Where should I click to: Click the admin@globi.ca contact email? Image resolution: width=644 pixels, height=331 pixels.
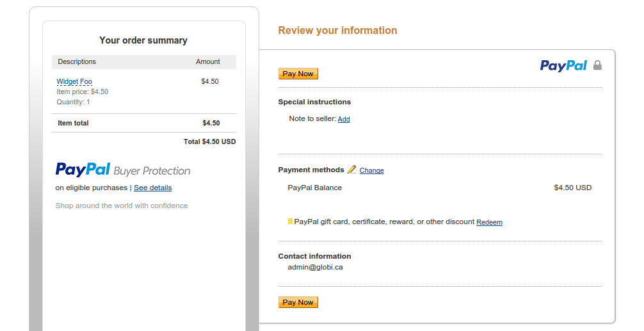point(315,267)
